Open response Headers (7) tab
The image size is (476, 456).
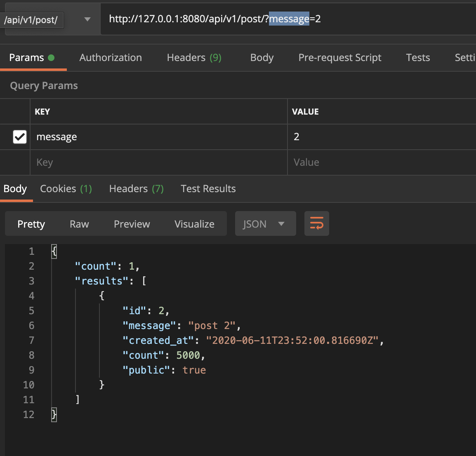click(136, 189)
